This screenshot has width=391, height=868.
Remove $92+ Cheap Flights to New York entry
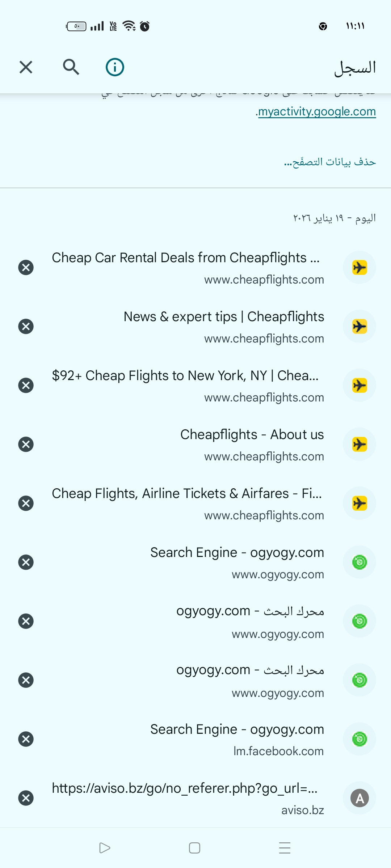coord(26,386)
